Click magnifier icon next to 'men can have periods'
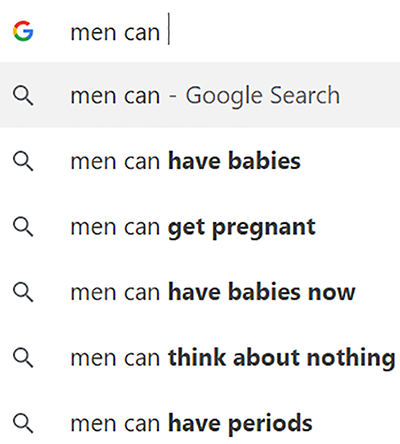 pos(23,423)
